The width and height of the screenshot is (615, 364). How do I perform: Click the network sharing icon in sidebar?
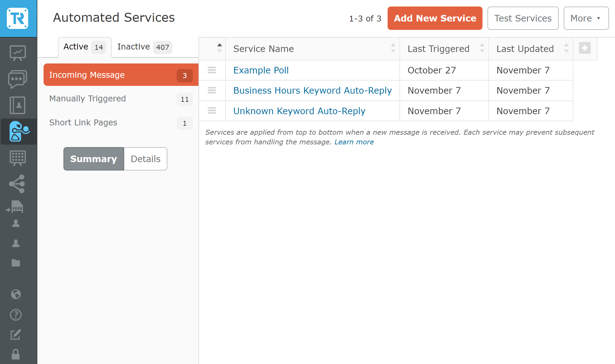coord(18,184)
